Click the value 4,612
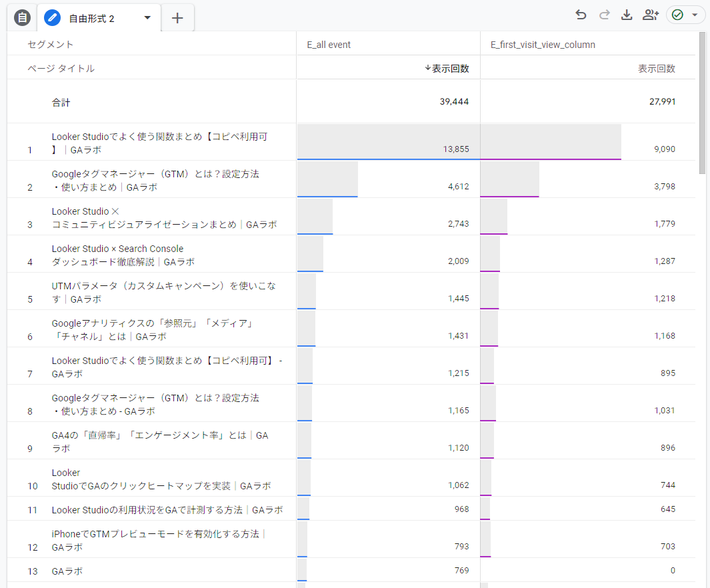 pyautogui.click(x=458, y=187)
